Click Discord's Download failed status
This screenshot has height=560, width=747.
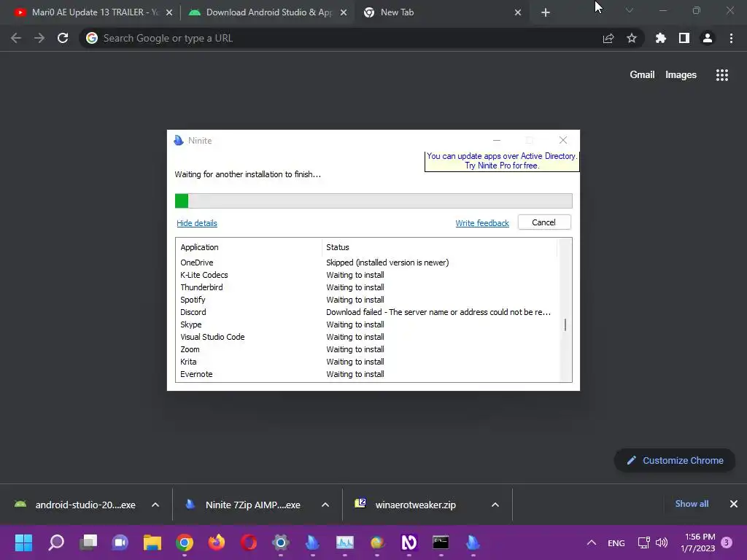438,312
